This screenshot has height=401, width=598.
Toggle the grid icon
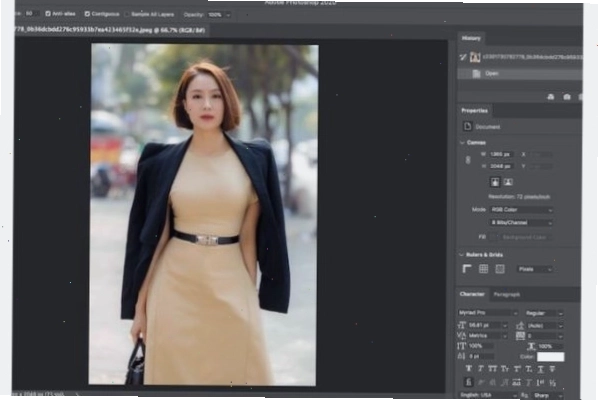[x=483, y=269]
